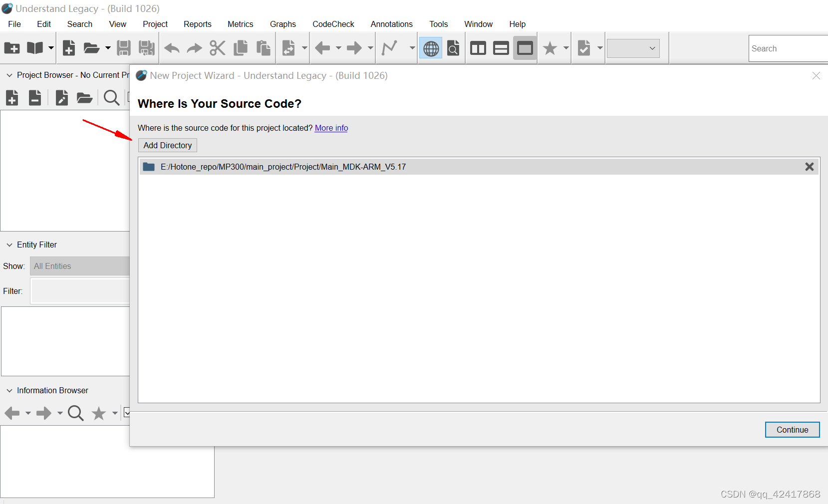This screenshot has height=504, width=828.
Task: Click the find in files icon
Action: (453, 48)
